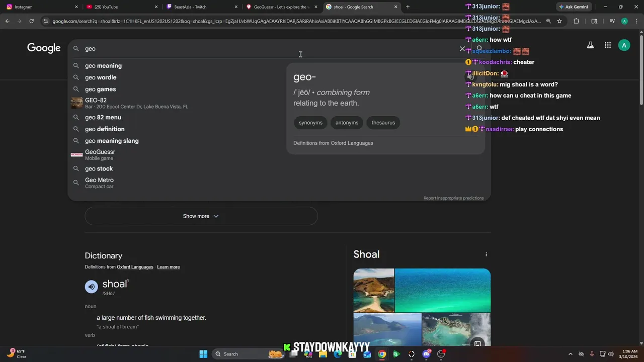This screenshot has height=362, width=644.
Task: Open a new tab with the plus button
Action: click(408, 7)
